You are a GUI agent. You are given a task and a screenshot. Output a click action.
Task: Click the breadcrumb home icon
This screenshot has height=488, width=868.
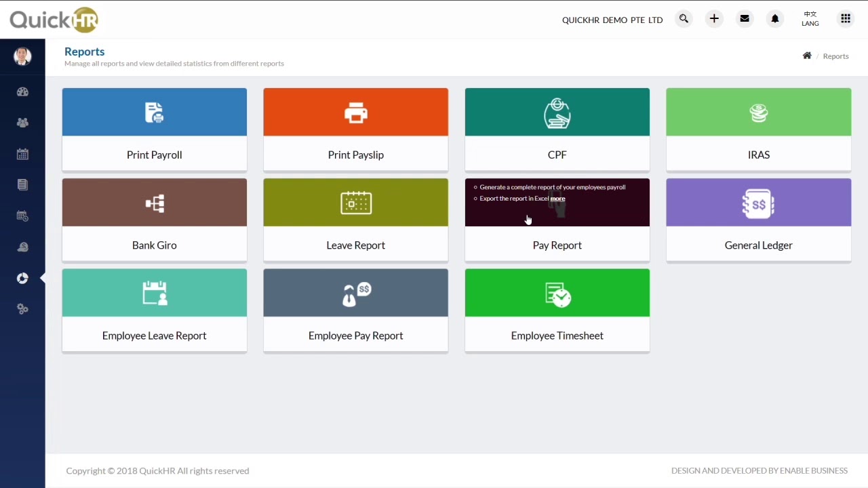click(807, 56)
